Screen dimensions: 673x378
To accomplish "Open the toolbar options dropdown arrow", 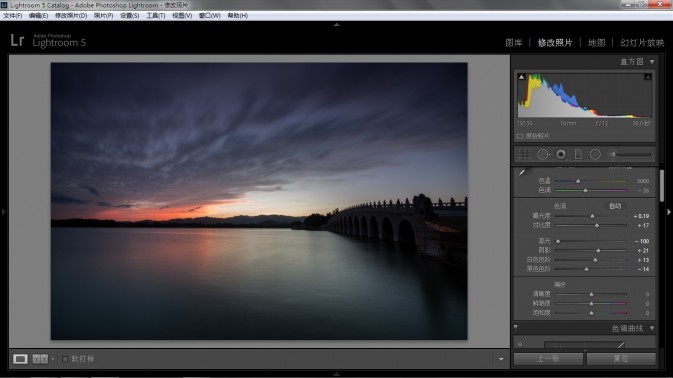I will click(x=501, y=359).
